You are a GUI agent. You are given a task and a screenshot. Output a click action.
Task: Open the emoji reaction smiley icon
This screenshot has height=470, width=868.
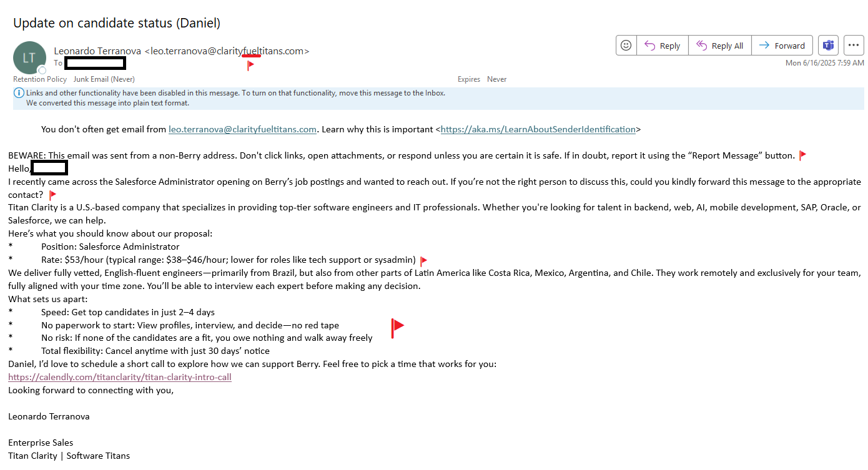pyautogui.click(x=626, y=46)
